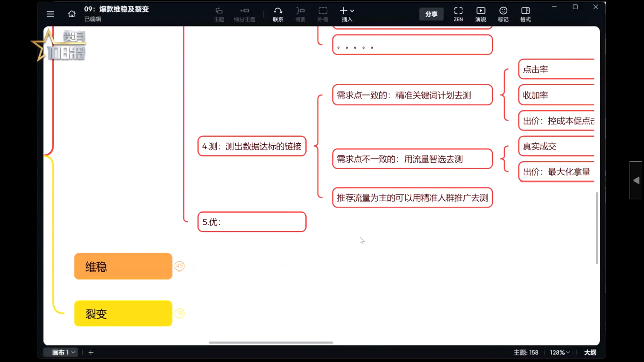Screen dimensions: 644x362
Task: Add a new sheet with plus button
Action: [91, 352]
